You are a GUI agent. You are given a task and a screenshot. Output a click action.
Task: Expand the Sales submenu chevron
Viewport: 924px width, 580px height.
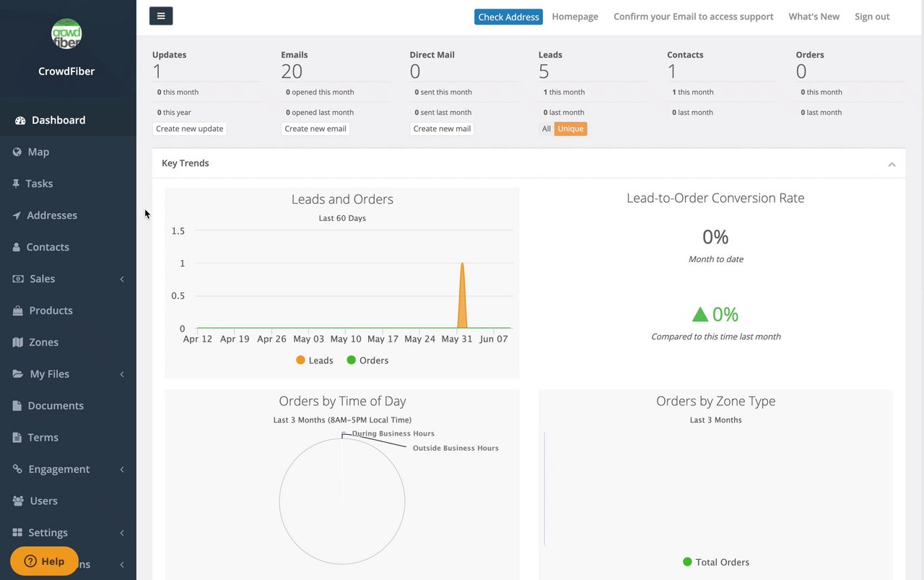click(122, 279)
